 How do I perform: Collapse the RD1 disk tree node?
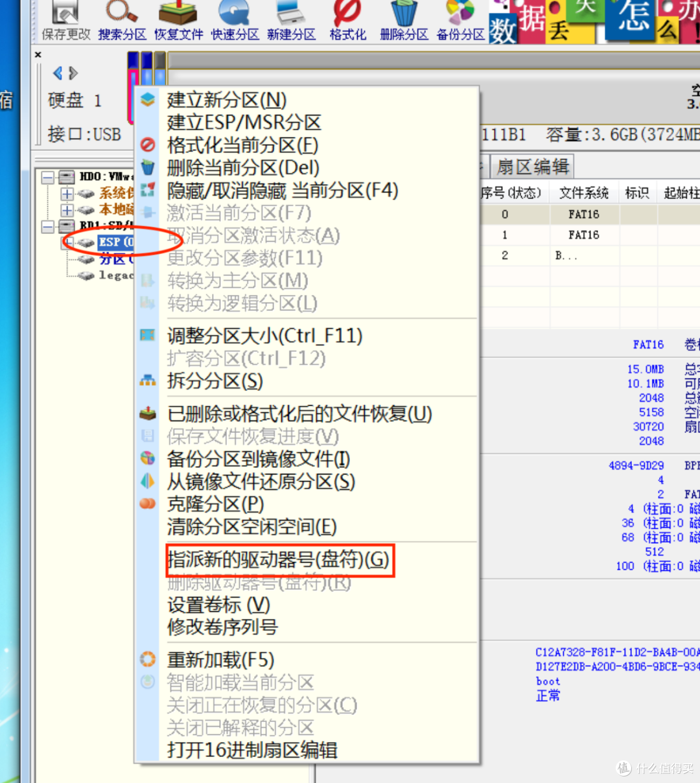(48, 226)
